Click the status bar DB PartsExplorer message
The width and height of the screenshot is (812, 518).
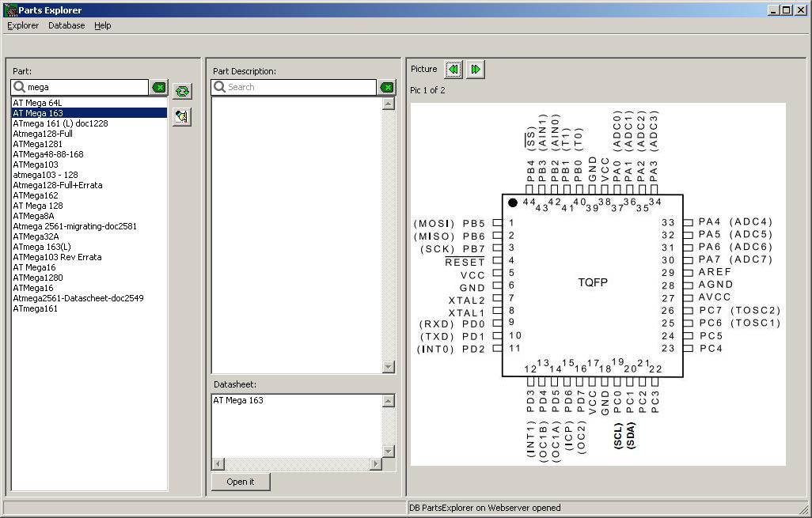tap(484, 508)
